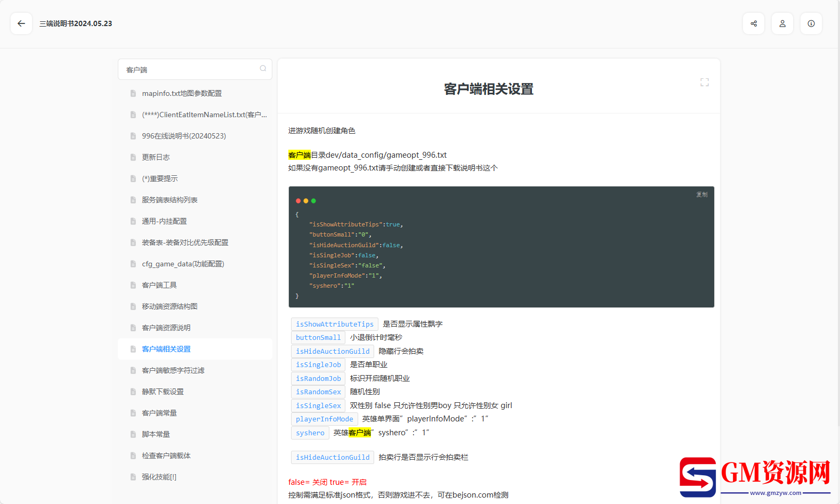Open 通用-内挂配置 entry
Screen dimensions: 840x504
pyautogui.click(x=195, y=221)
